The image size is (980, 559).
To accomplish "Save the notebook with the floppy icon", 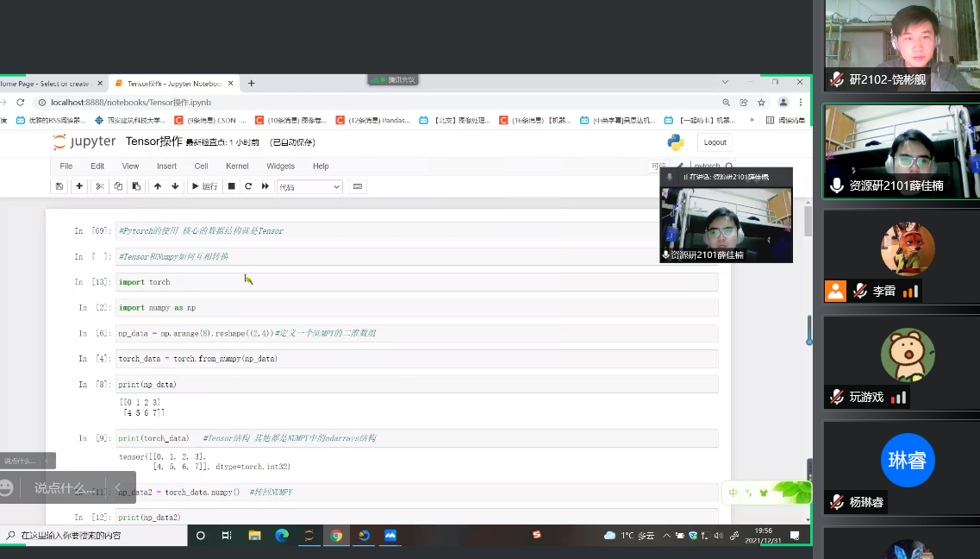I will pos(59,186).
